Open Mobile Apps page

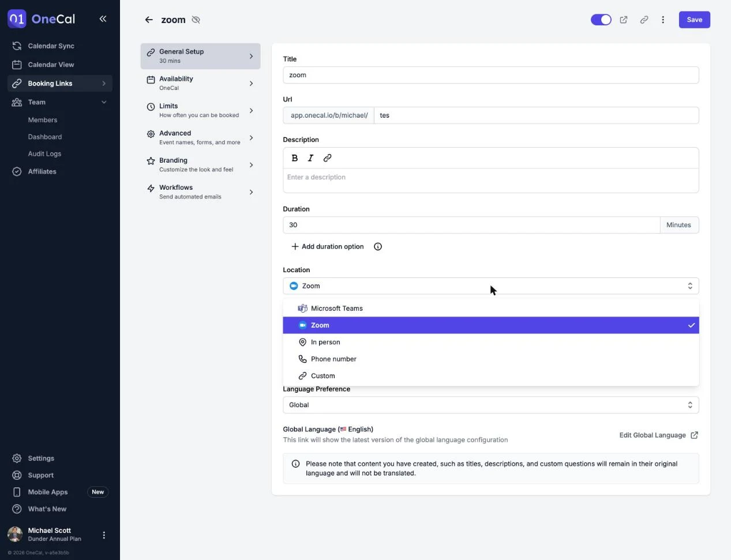pyautogui.click(x=60, y=492)
